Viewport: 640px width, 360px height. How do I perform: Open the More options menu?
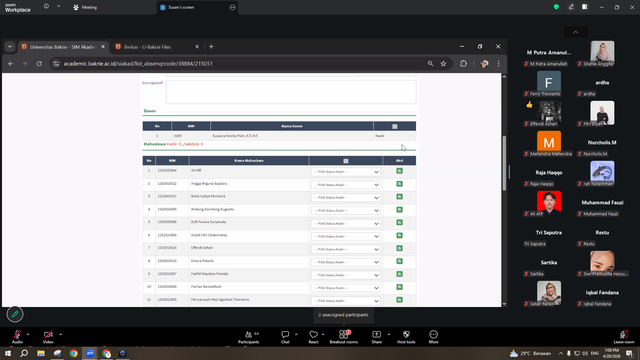pyautogui.click(x=433, y=337)
